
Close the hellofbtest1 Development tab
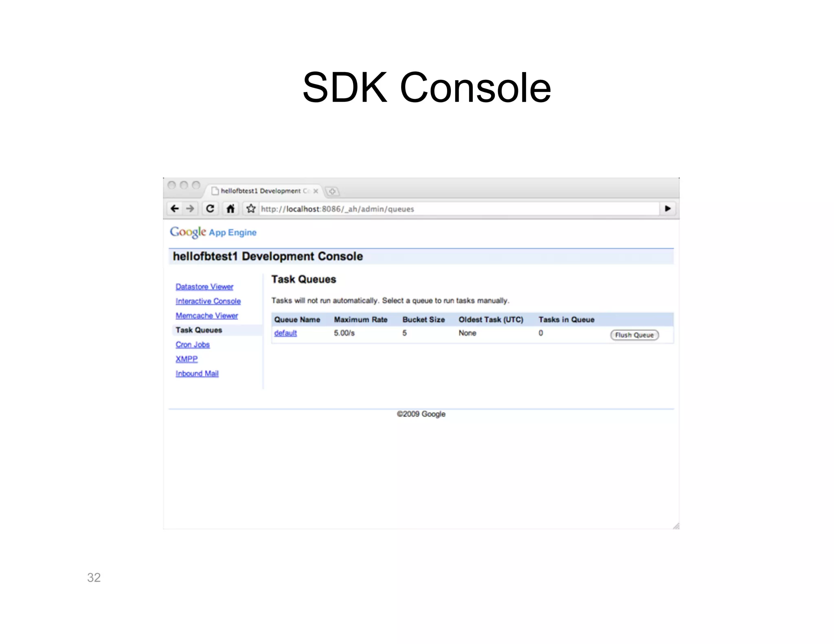(x=316, y=191)
